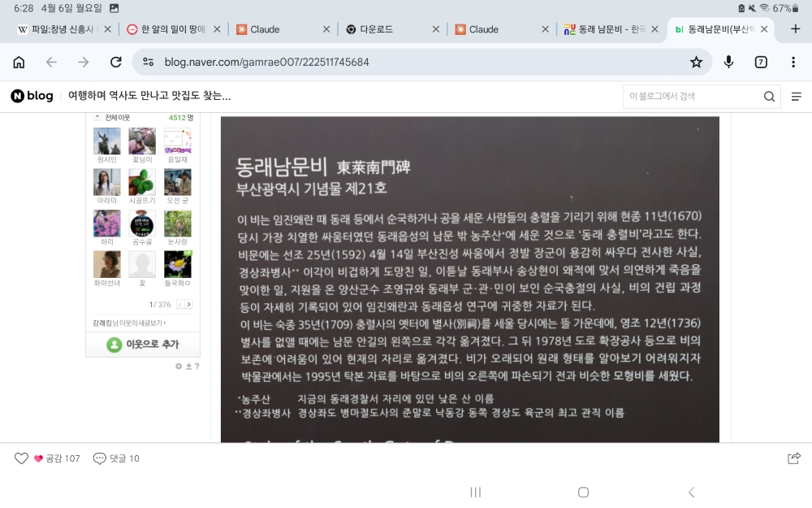Bookmark this page with the star icon
Image resolution: width=812 pixels, height=508 pixels.
(696, 62)
